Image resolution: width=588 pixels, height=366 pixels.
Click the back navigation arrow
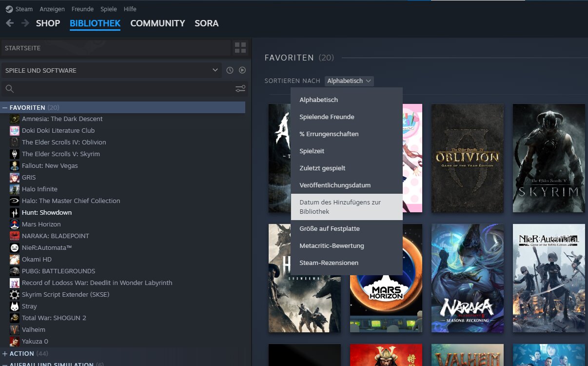pyautogui.click(x=10, y=23)
